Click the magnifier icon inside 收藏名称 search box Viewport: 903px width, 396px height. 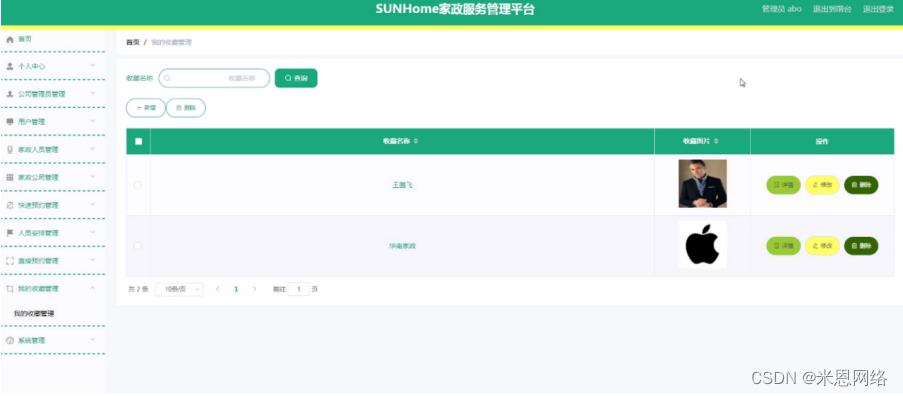point(167,78)
